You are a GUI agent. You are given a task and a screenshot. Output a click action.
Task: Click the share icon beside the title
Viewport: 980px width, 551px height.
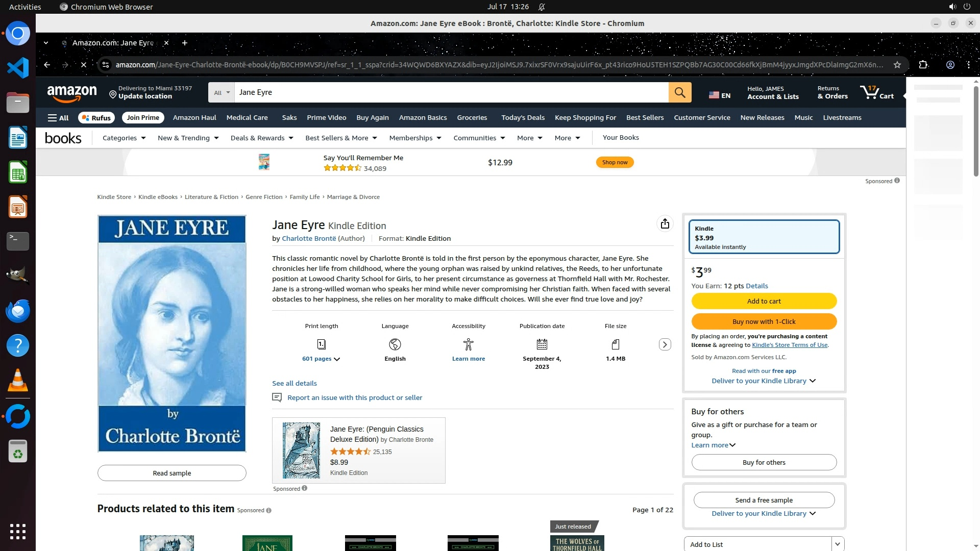pyautogui.click(x=665, y=224)
